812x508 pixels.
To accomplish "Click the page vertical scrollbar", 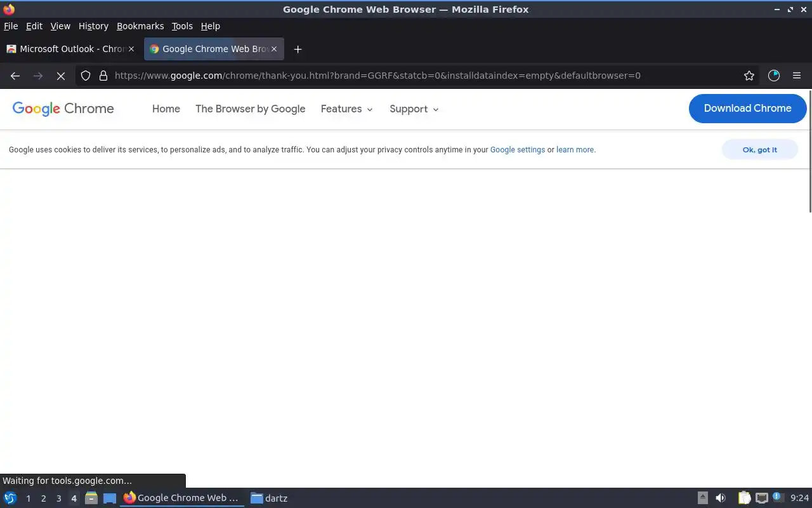I will tap(809, 152).
